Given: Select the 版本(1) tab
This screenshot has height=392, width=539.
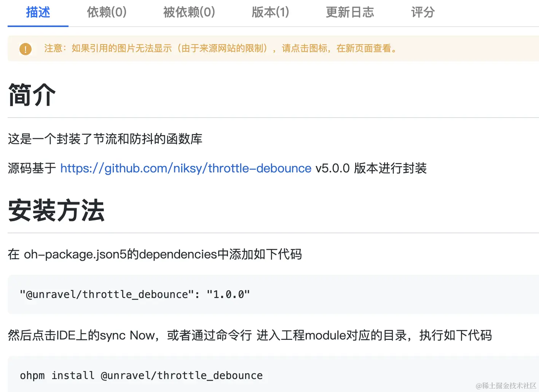Looking at the screenshot, I should point(270,12).
